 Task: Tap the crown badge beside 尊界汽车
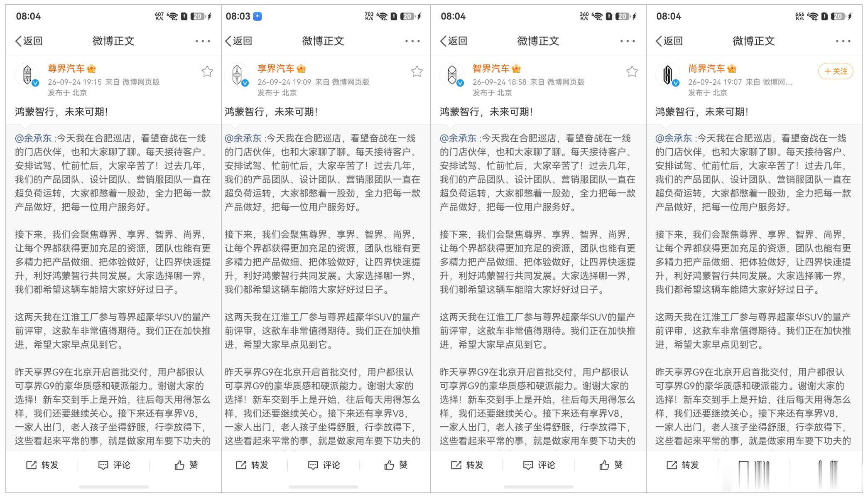tap(92, 69)
